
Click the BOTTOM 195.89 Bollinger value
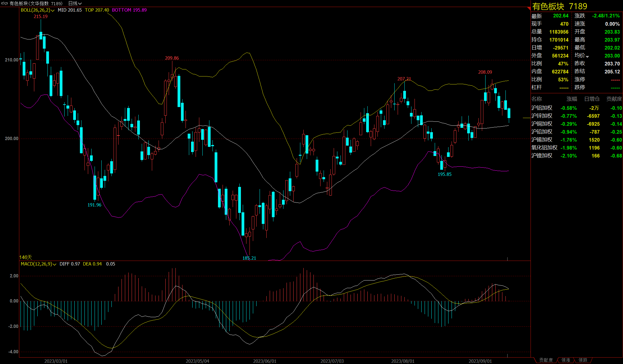point(129,10)
